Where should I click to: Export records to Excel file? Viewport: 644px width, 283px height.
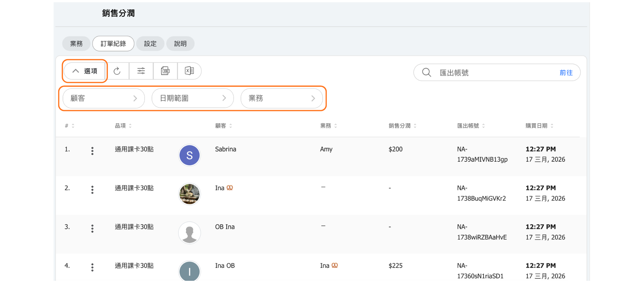[189, 71]
